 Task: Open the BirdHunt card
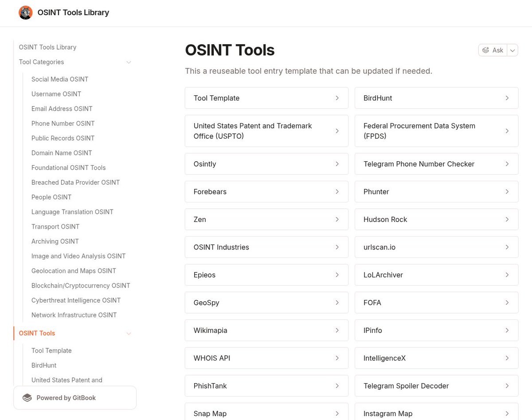click(436, 98)
